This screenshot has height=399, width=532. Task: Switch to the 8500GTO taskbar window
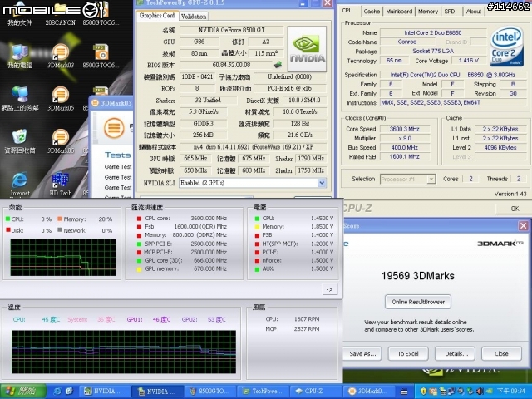(210, 392)
